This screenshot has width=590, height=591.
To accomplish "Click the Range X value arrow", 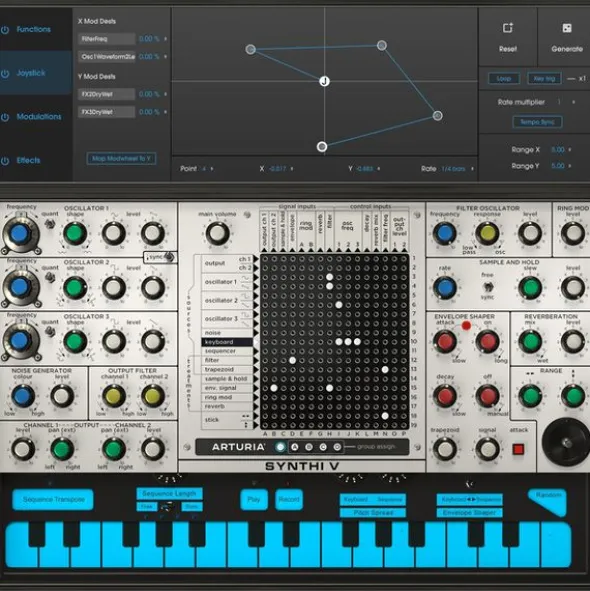I will 570,150.
